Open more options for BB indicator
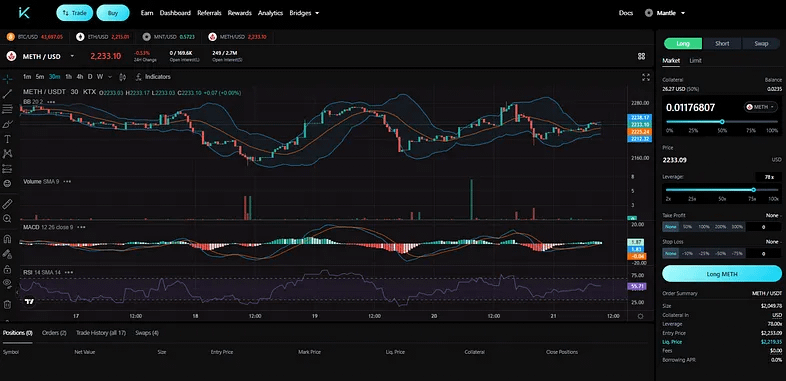This screenshot has height=381, width=786. 51,102
